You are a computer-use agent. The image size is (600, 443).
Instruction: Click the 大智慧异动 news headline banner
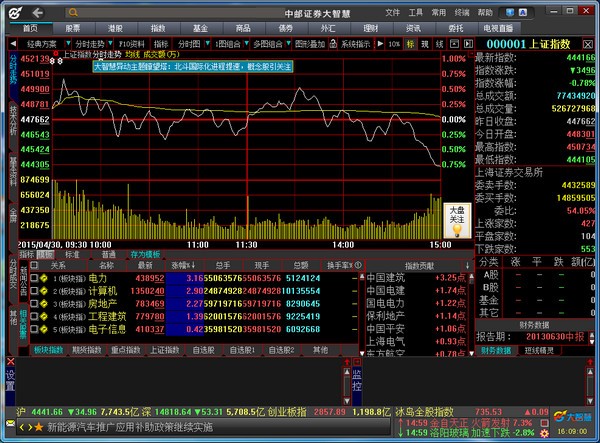[193, 67]
